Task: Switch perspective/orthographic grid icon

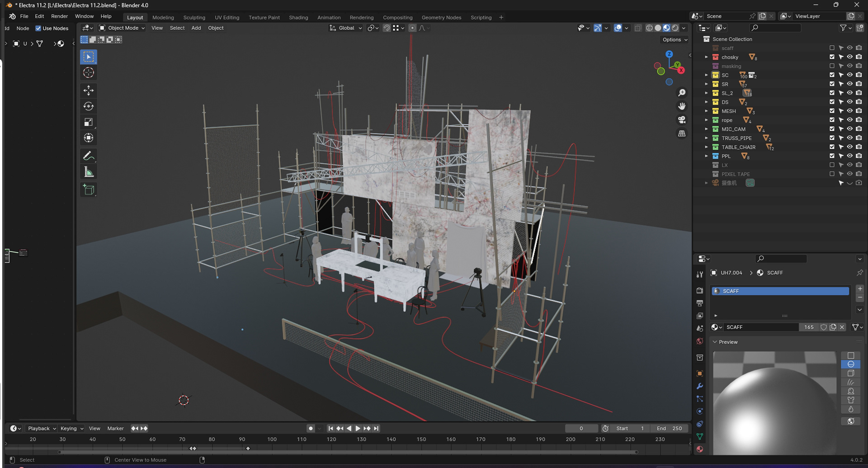Action: point(682,133)
